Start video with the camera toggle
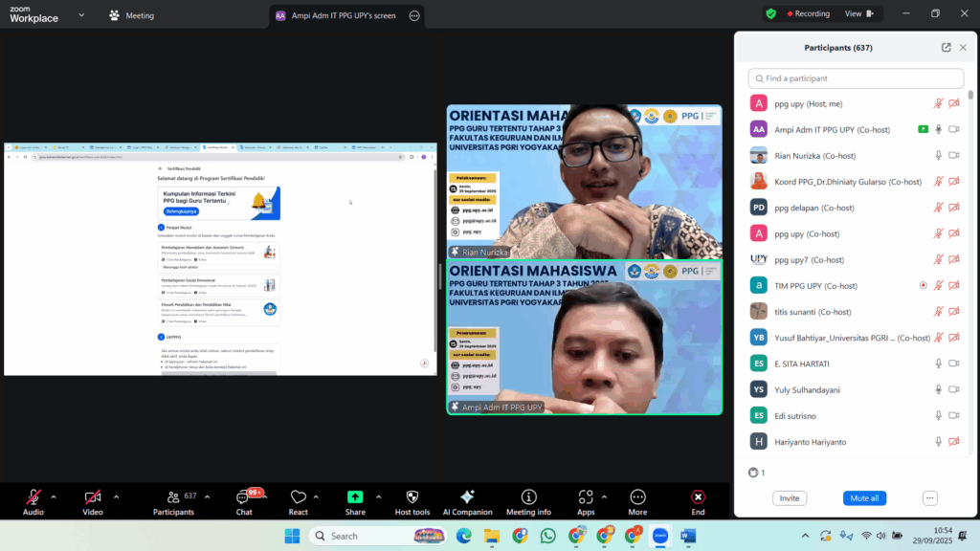The height and width of the screenshot is (551, 980). [93, 497]
